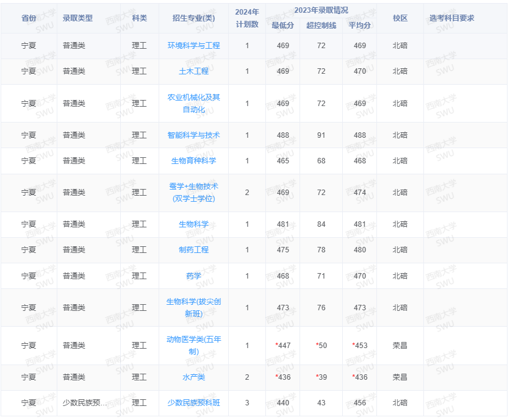This screenshot has height=420, width=510.
Task: Open the 环境科学与工程 major details link
Action: [194, 45]
